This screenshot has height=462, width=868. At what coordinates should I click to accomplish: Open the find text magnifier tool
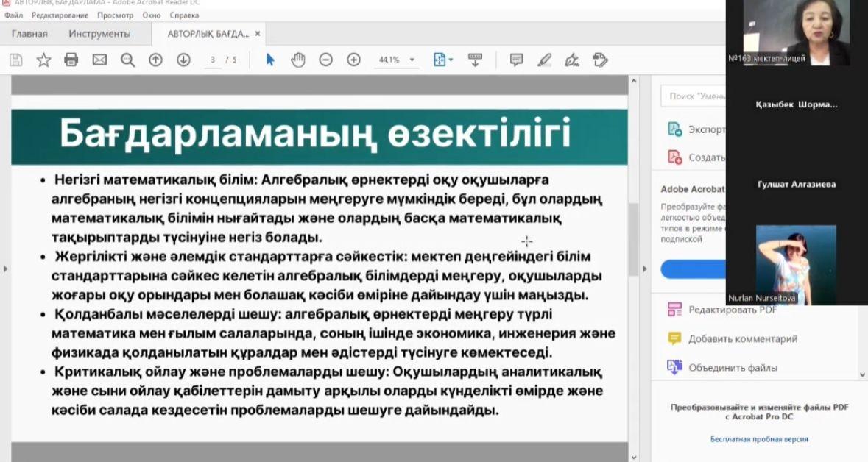(127, 60)
